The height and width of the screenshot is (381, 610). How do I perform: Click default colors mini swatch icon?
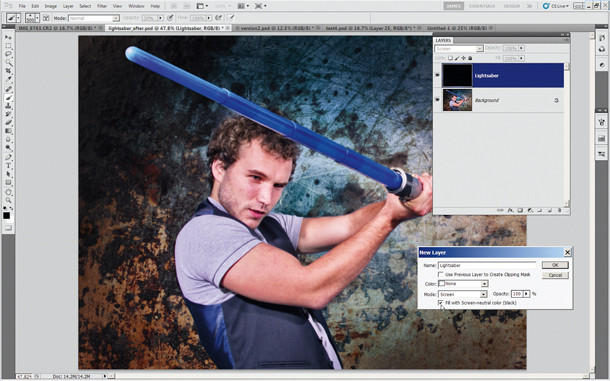point(5,209)
